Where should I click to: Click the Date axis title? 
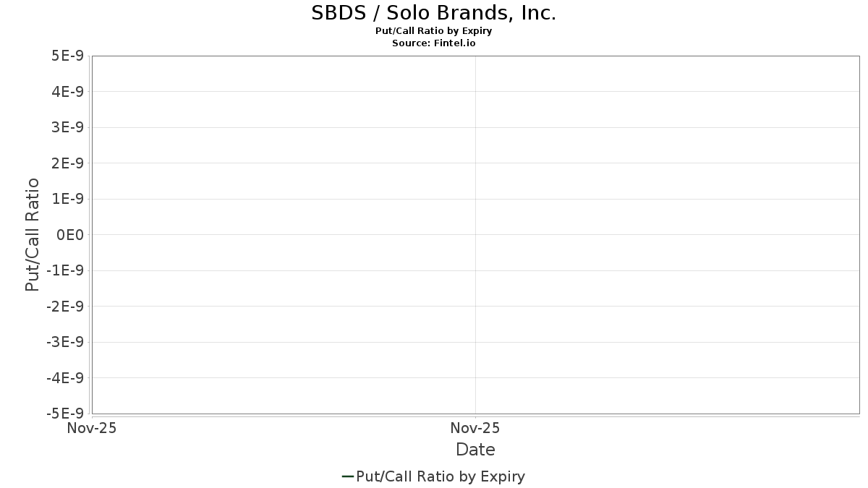click(475, 450)
